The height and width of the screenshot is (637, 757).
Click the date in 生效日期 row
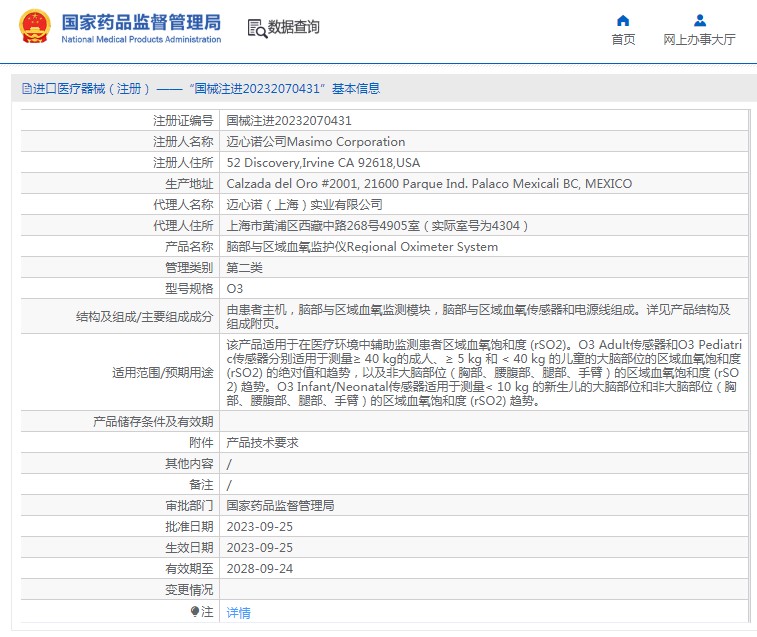260,548
